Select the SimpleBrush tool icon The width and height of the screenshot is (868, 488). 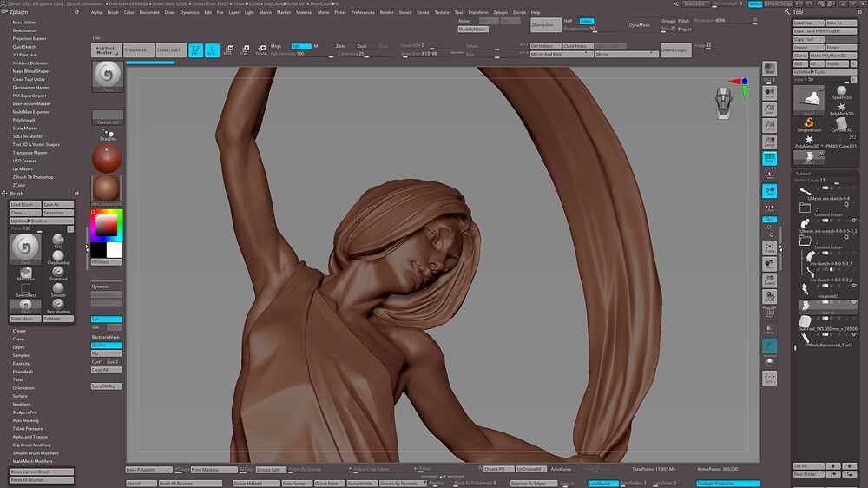click(x=809, y=125)
